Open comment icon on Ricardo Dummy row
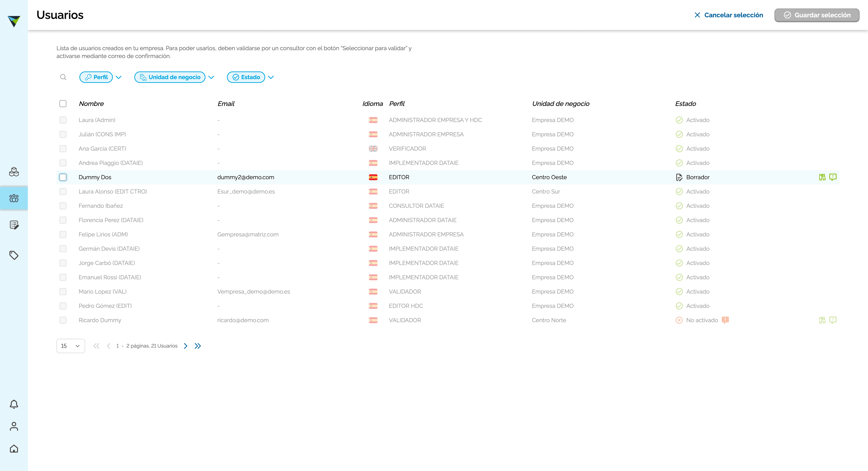The width and height of the screenshot is (868, 471). click(833, 320)
